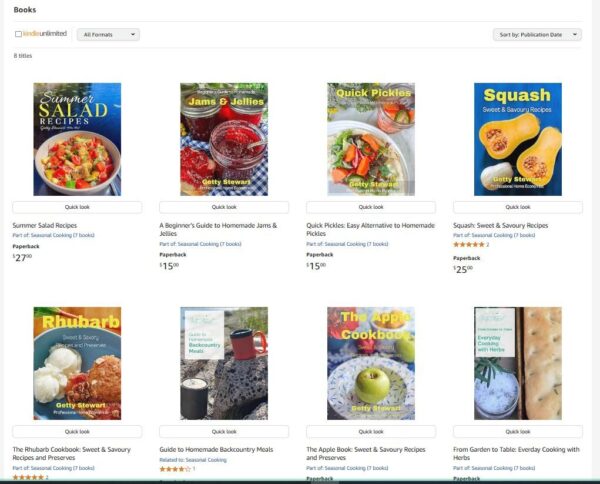Viewport: 600px width, 484px height.
Task: Click the Squash book cover thumbnail
Action: pos(518,139)
